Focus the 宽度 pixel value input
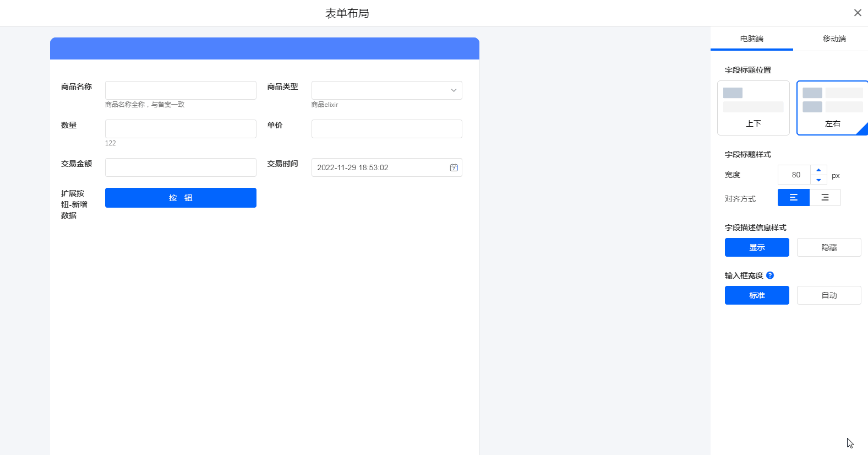Screen dimensions: 868x455 795,175
